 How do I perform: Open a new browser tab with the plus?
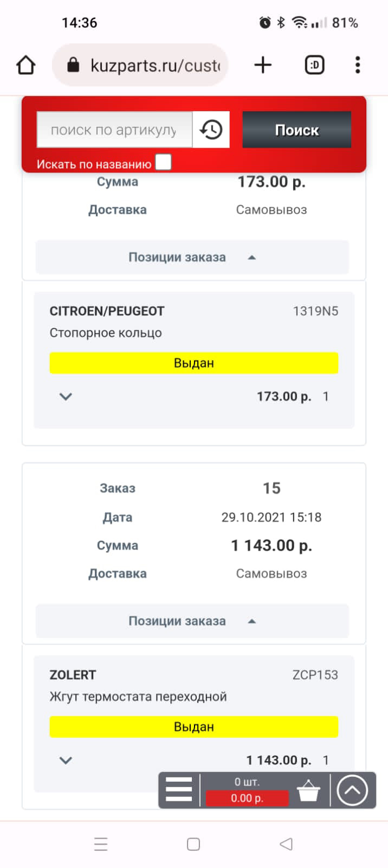(x=262, y=65)
